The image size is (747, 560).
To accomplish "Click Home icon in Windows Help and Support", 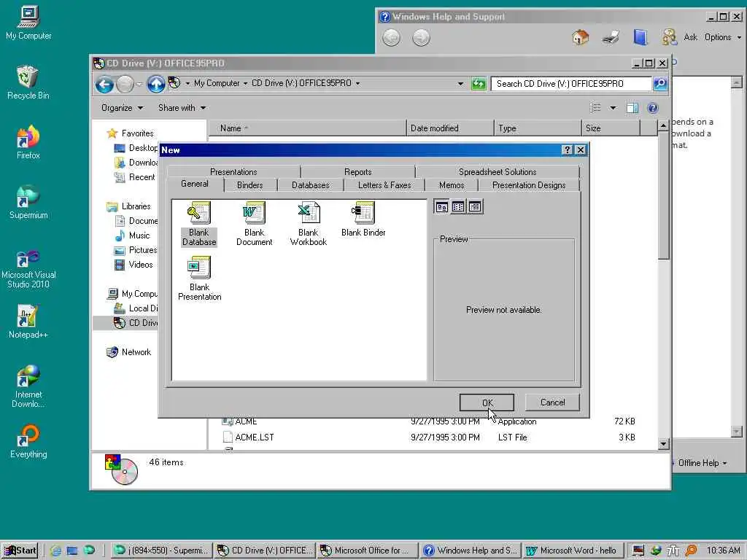I will pos(580,37).
